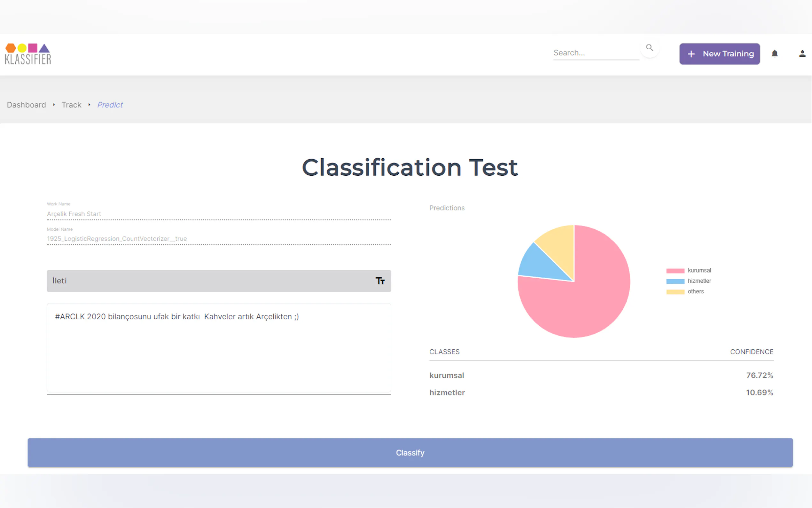Click the Work Name field
Image resolution: width=812 pixels, height=508 pixels.
(x=219, y=214)
